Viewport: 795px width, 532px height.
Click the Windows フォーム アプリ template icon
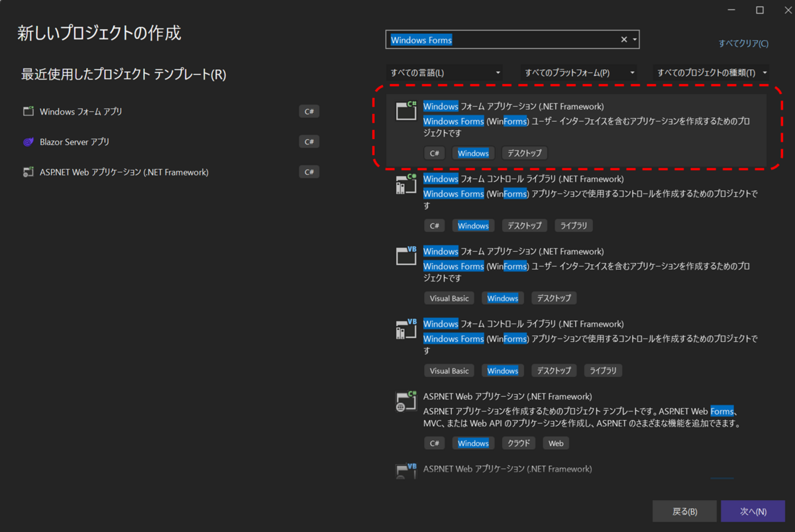pos(28,111)
